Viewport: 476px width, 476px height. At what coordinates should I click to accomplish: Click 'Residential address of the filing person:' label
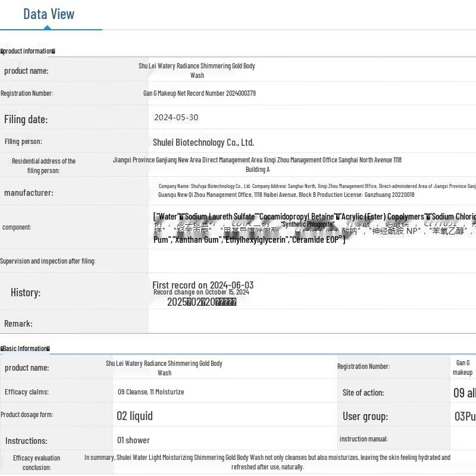coord(43,166)
